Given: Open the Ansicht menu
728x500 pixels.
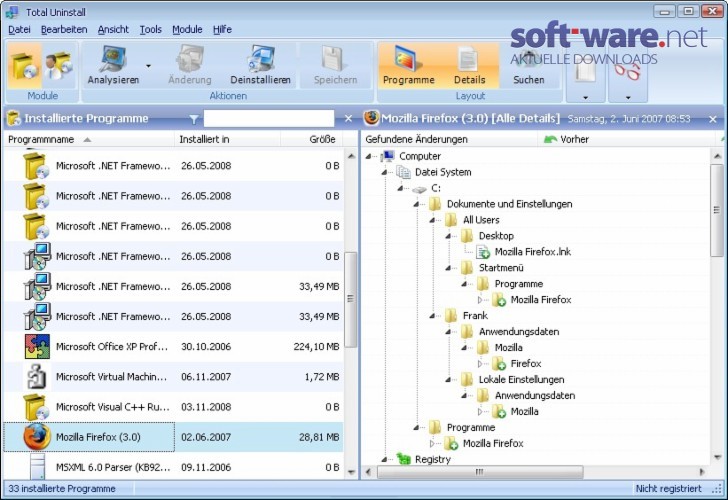Looking at the screenshot, I should 113,29.
